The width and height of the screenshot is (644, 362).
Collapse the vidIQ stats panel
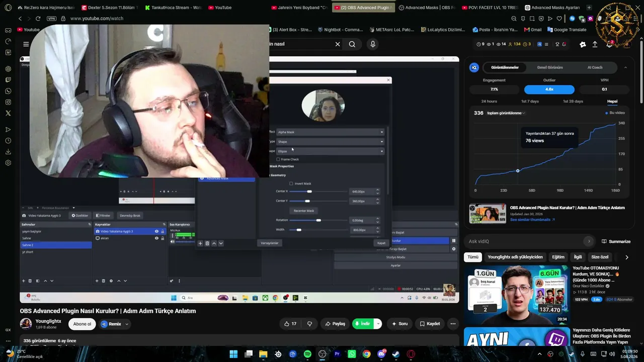[x=625, y=67]
